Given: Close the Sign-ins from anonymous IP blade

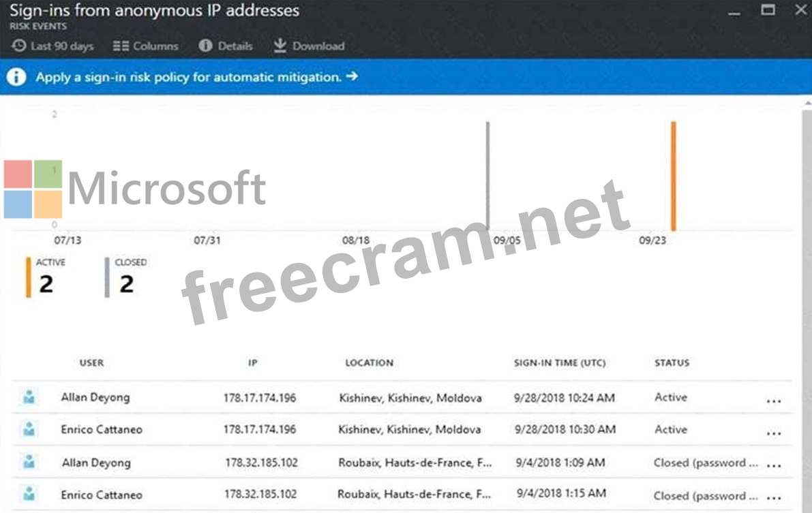Looking at the screenshot, I should pyautogui.click(x=800, y=10).
